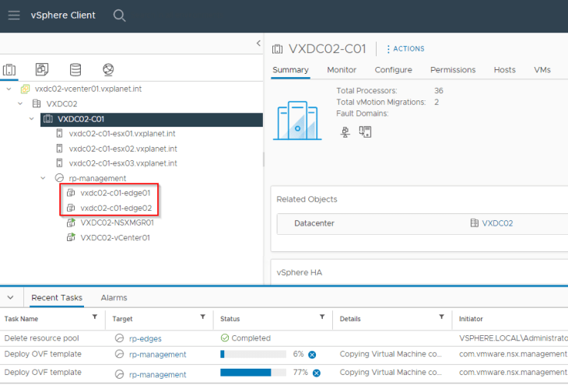568x392 pixels.
Task: Open the ACTIONS menu for VXDC02-C01
Action: coord(405,49)
